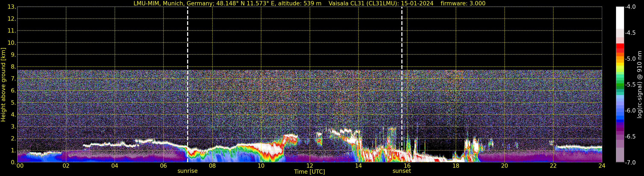Image resolution: width=644 pixels, height=176 pixels.
Task: Click the 18 tick on the time axis
Action: 456,166
